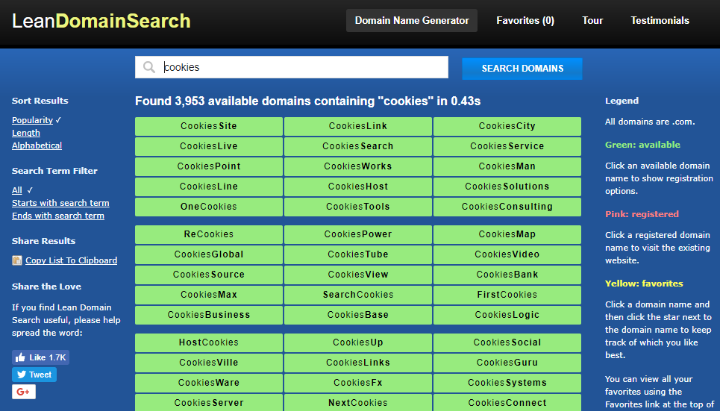
Task: Select the CookiesView domain
Action: 358,275
